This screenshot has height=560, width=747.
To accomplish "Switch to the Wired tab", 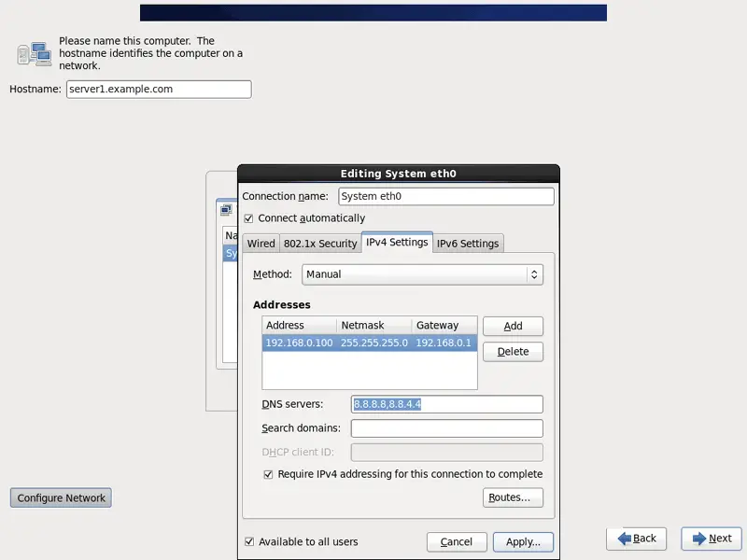I will click(x=261, y=244).
